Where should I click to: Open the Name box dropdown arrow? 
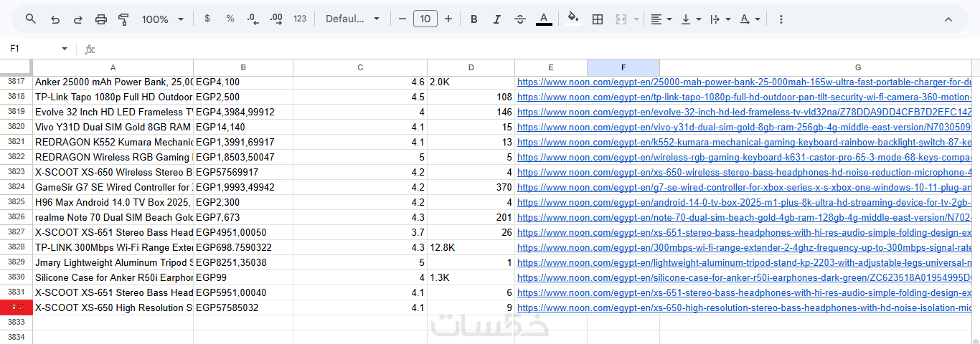click(x=65, y=49)
